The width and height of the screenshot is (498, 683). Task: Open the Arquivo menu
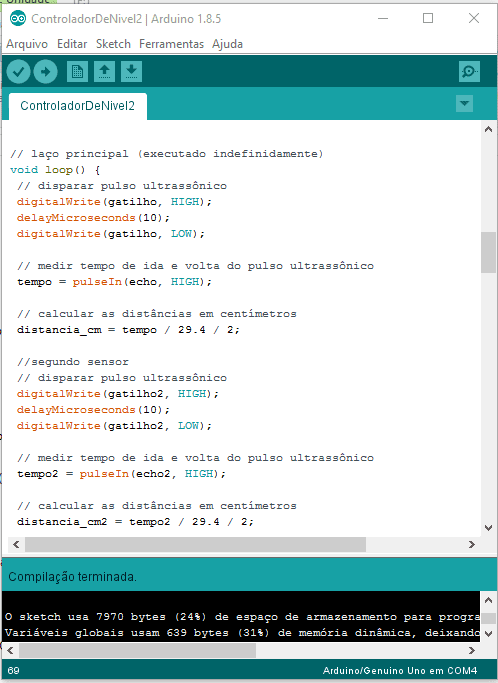click(27, 44)
